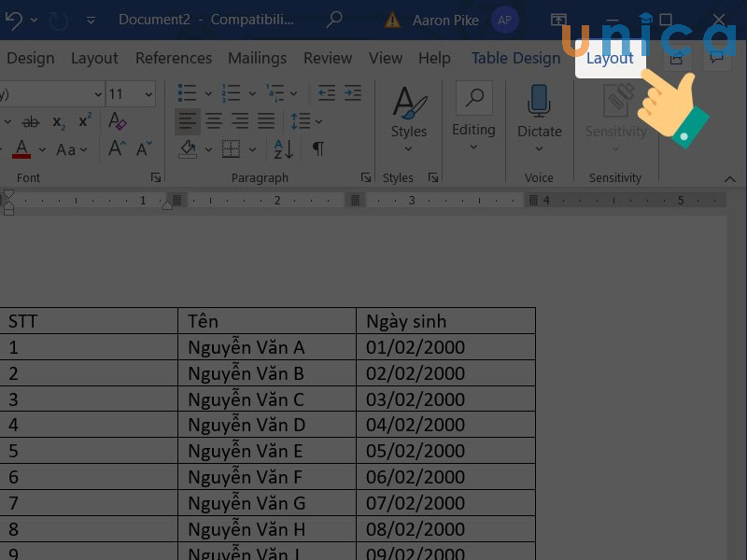The width and height of the screenshot is (747, 560).
Task: Click the red font color swatch
Action: [21, 149]
